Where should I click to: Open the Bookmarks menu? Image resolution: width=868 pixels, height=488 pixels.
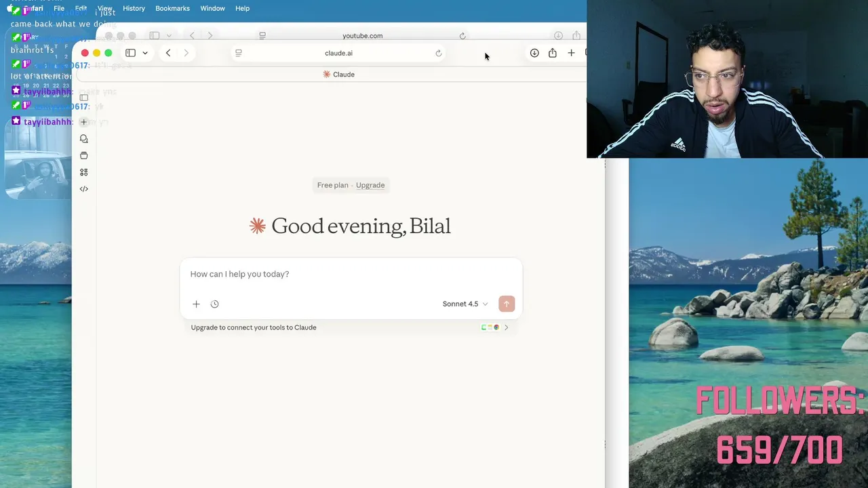tap(172, 8)
